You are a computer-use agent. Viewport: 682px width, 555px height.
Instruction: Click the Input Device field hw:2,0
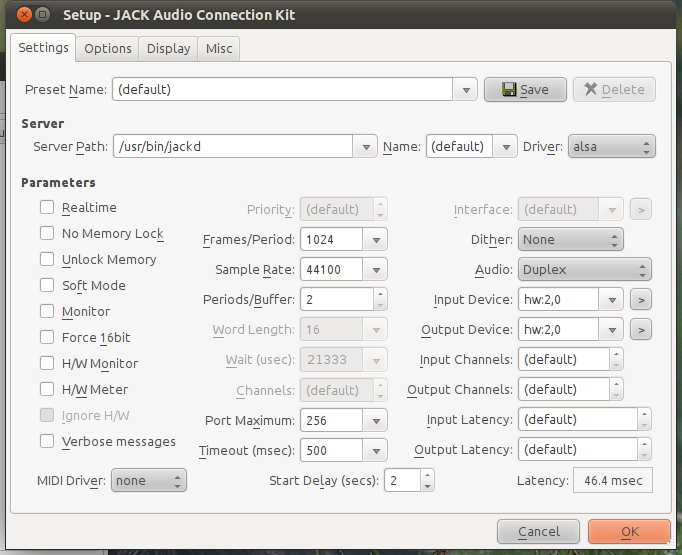tap(558, 300)
